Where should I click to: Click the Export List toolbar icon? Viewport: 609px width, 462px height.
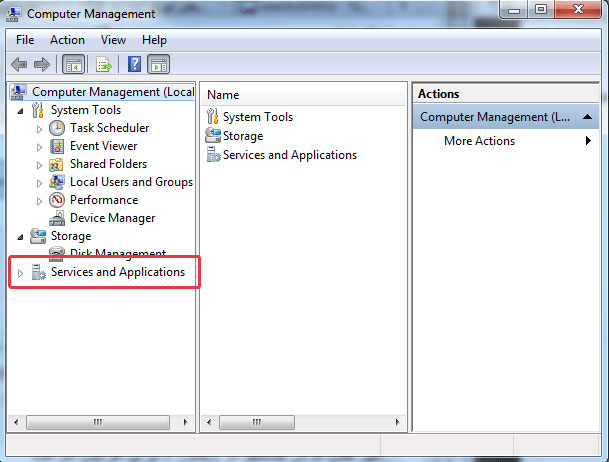(x=103, y=65)
